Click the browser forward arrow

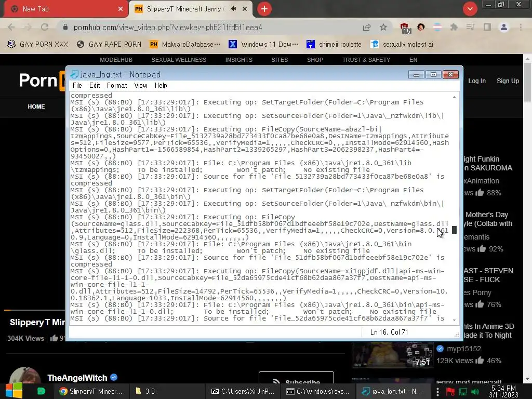(x=28, y=27)
